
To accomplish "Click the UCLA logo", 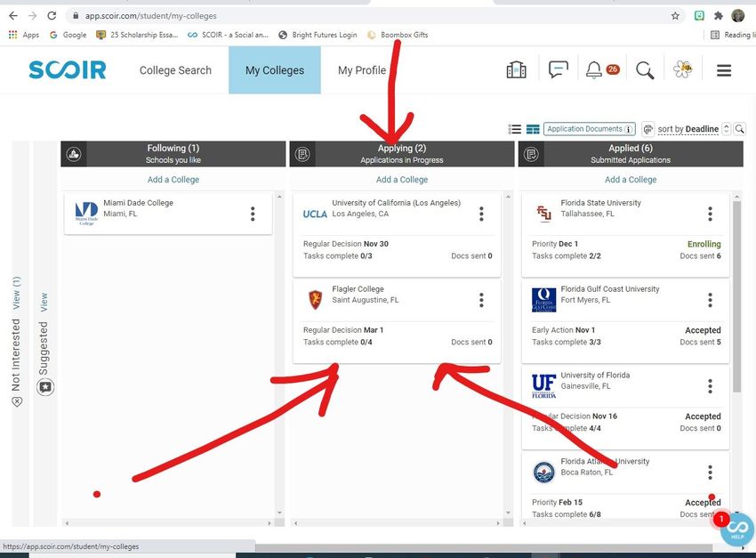I will (315, 214).
